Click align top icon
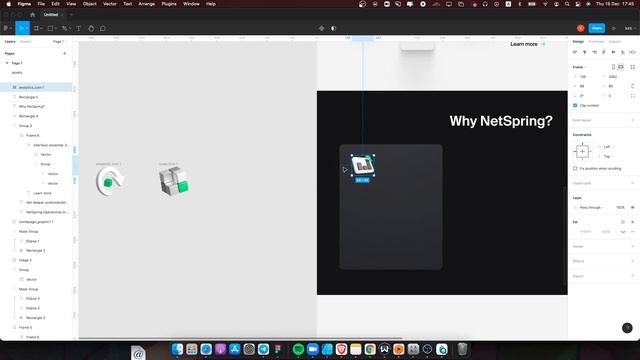The height and width of the screenshot is (360, 640). (x=604, y=52)
